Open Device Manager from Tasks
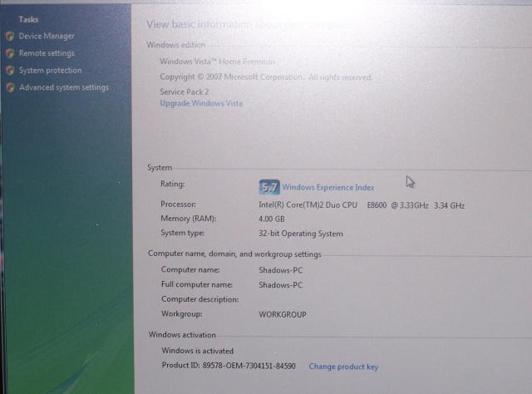 47,36
